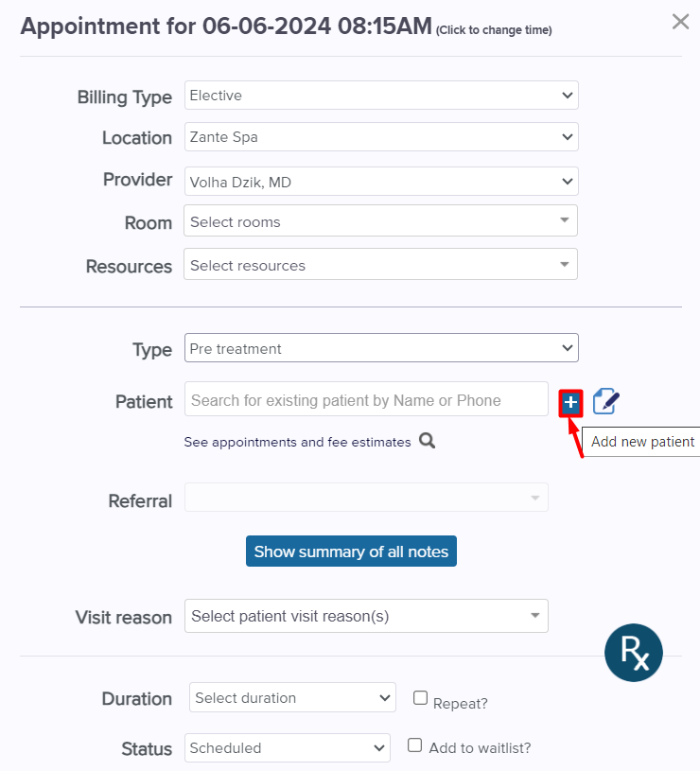Change provider from Volha Dzik, MD
Viewport: 700px width, 771px height.
pyautogui.click(x=381, y=182)
